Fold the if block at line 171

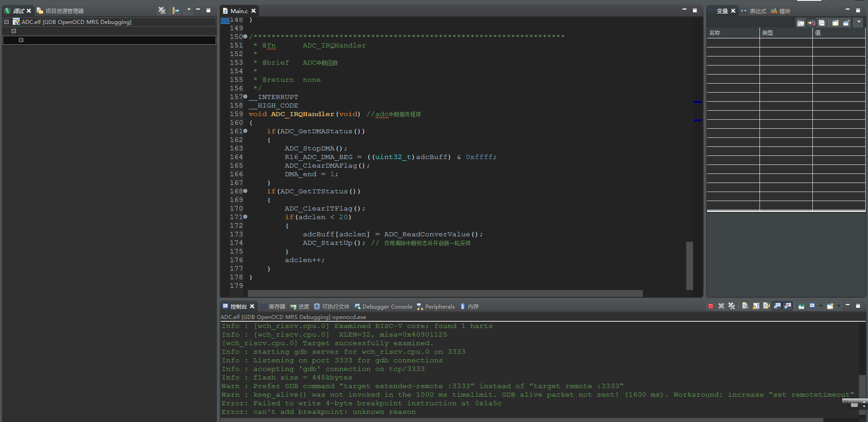(245, 217)
